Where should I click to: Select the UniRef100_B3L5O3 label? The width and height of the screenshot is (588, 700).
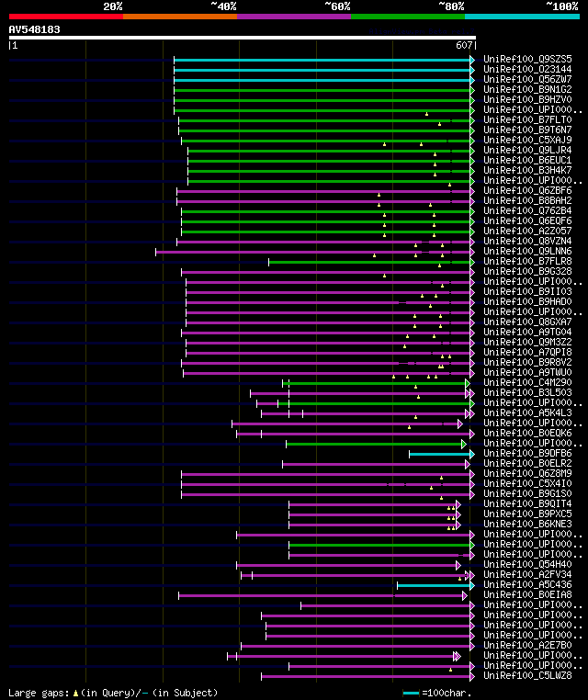[527, 392]
